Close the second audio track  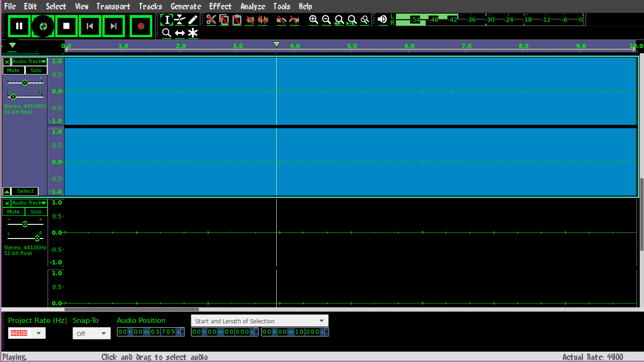pyautogui.click(x=7, y=203)
